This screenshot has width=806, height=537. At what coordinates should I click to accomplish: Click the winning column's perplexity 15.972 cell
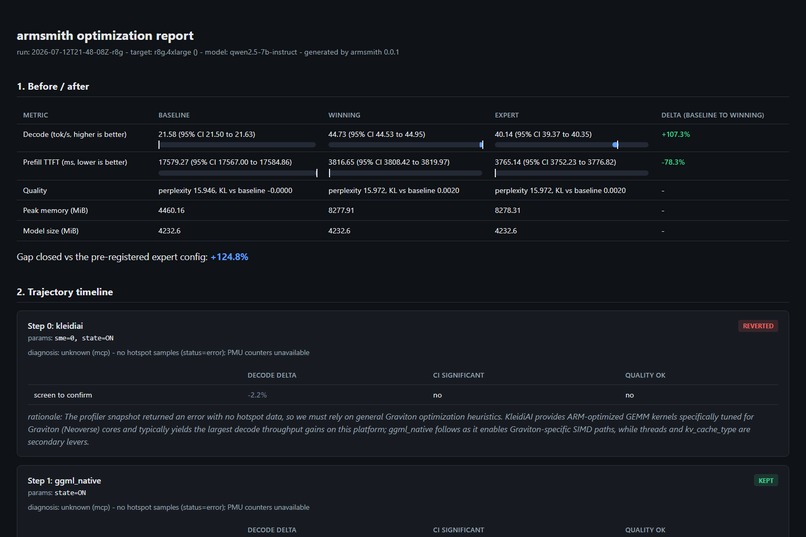pos(394,190)
